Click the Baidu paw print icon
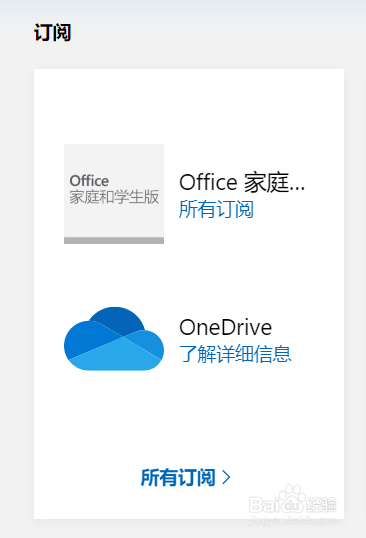The image size is (366, 538). click(292, 496)
